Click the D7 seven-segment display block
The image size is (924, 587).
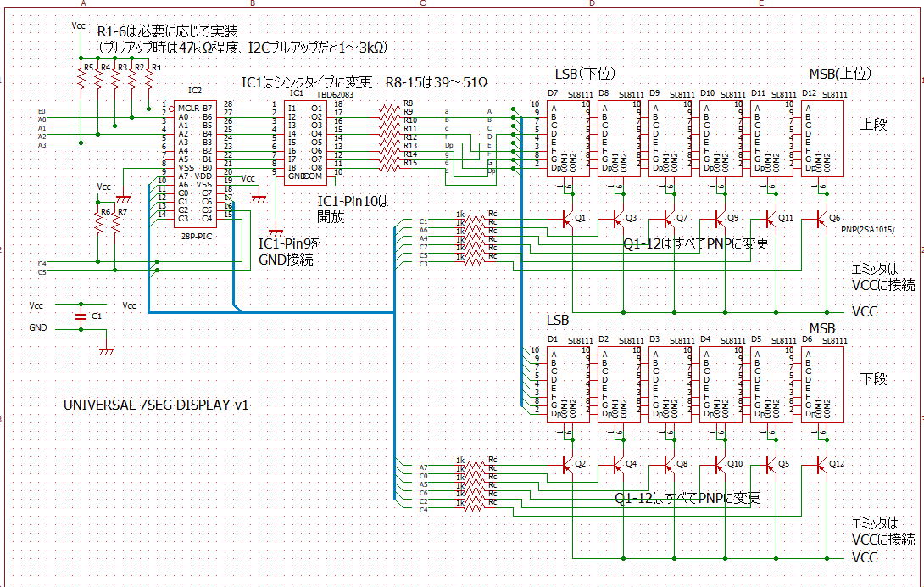(568, 138)
